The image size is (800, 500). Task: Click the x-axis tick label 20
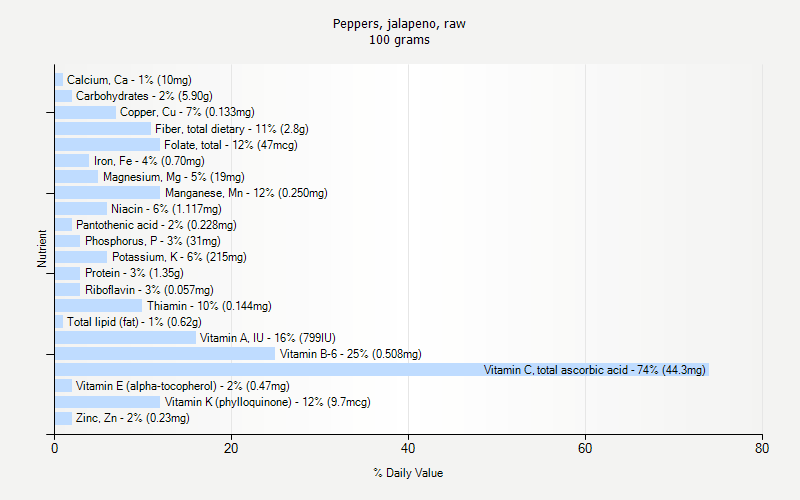coord(231,448)
